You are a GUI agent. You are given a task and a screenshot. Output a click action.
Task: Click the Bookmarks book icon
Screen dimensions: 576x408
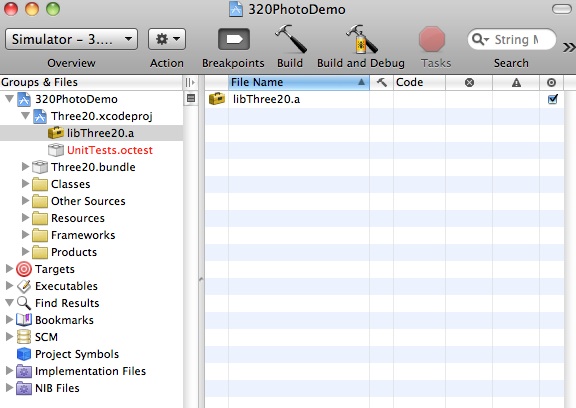[24, 320]
